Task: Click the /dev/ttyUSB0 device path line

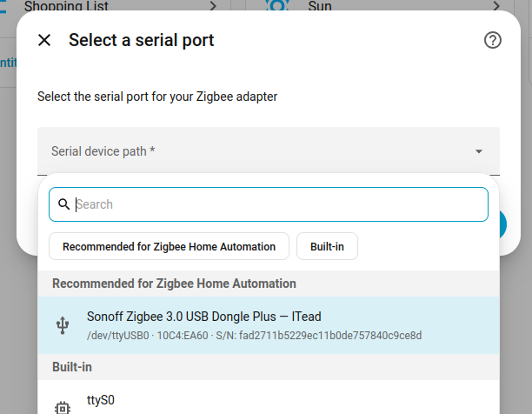Action: (254, 335)
